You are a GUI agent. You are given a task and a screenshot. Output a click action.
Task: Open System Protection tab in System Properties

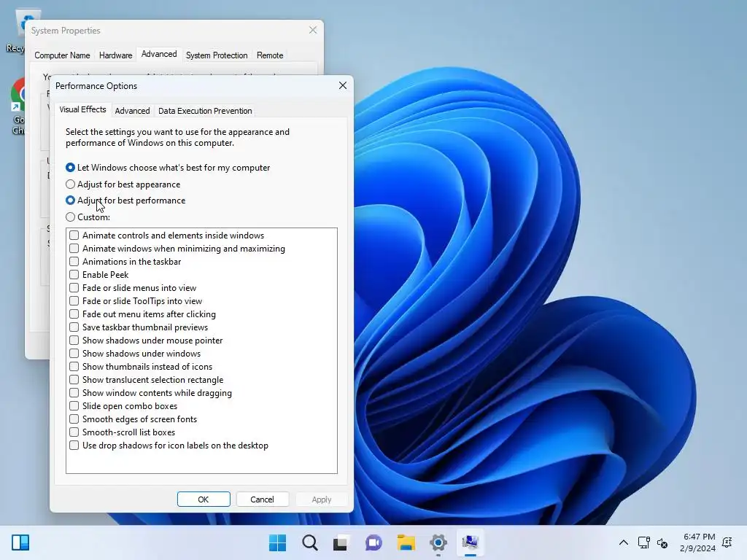click(x=217, y=55)
